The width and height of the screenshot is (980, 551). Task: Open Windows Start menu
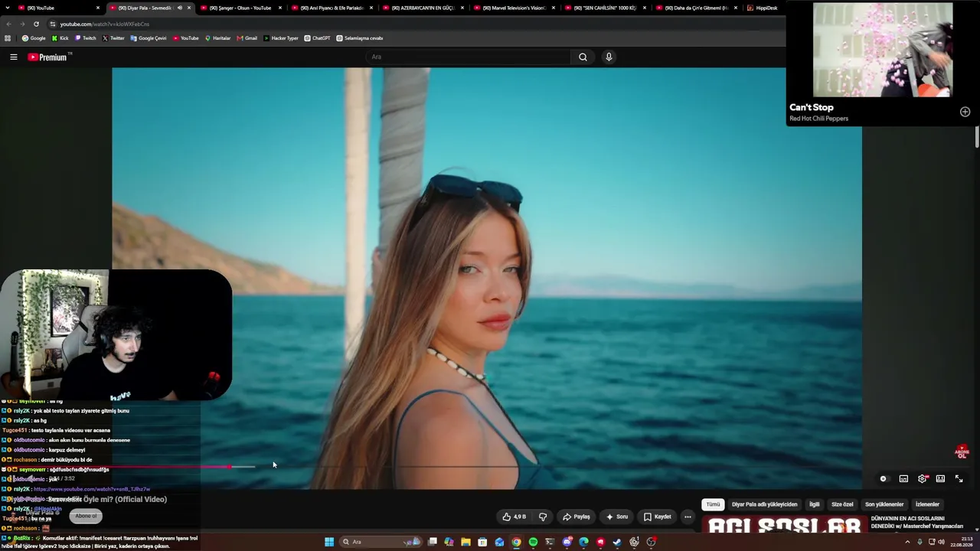coord(329,542)
